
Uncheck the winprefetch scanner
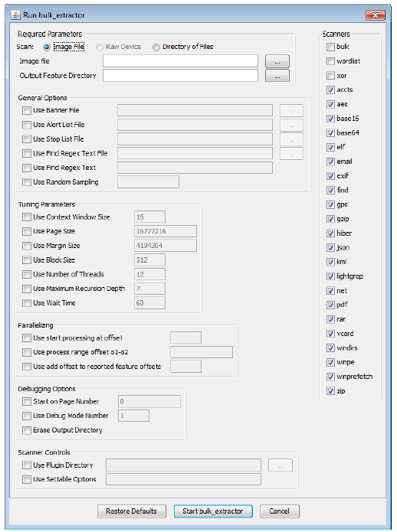[x=330, y=377]
